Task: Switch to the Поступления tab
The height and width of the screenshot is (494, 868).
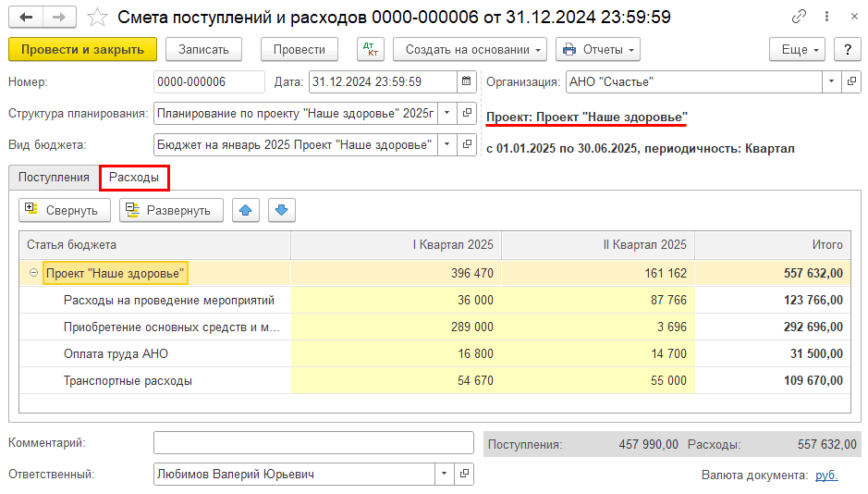Action: coord(54,177)
